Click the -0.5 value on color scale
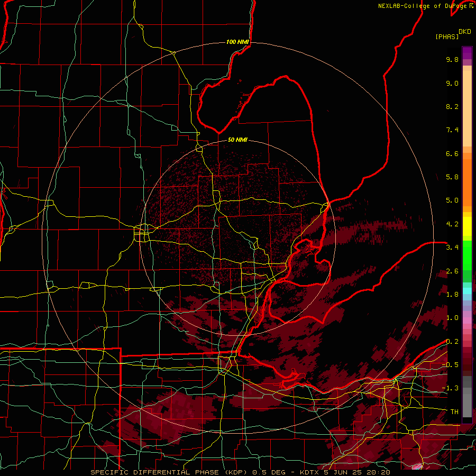The image size is (476, 476). coord(450,365)
